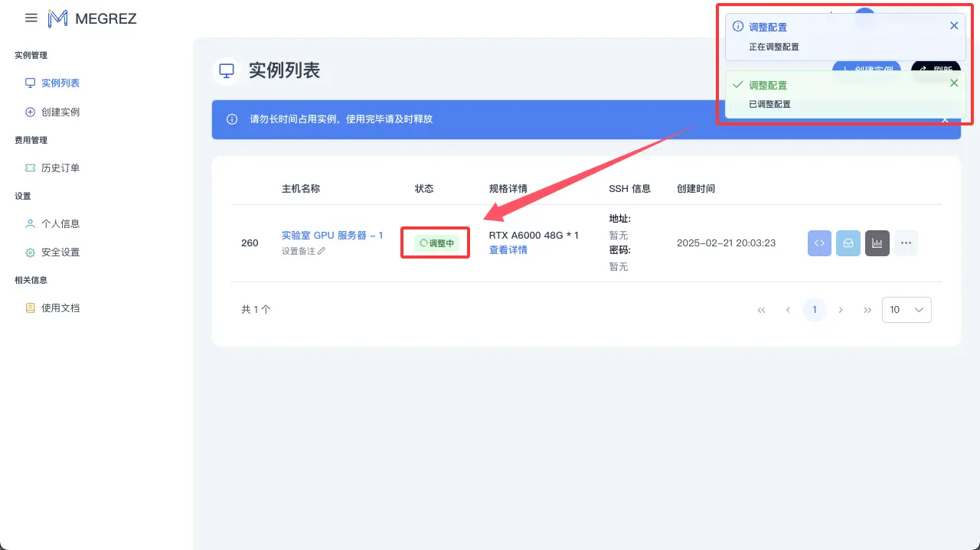Screen dimensions: 980x550
Task: Click the 查看详情 link under specs
Action: (x=508, y=249)
